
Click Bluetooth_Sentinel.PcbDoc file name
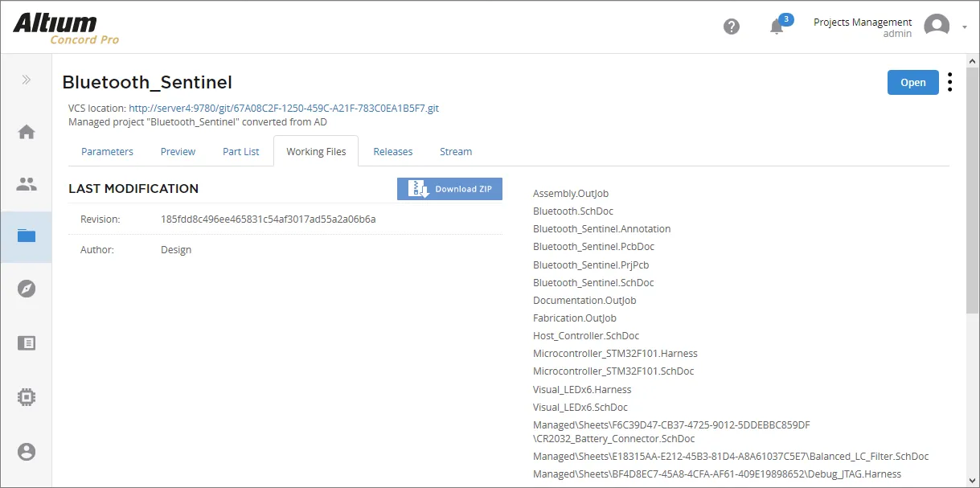594,247
